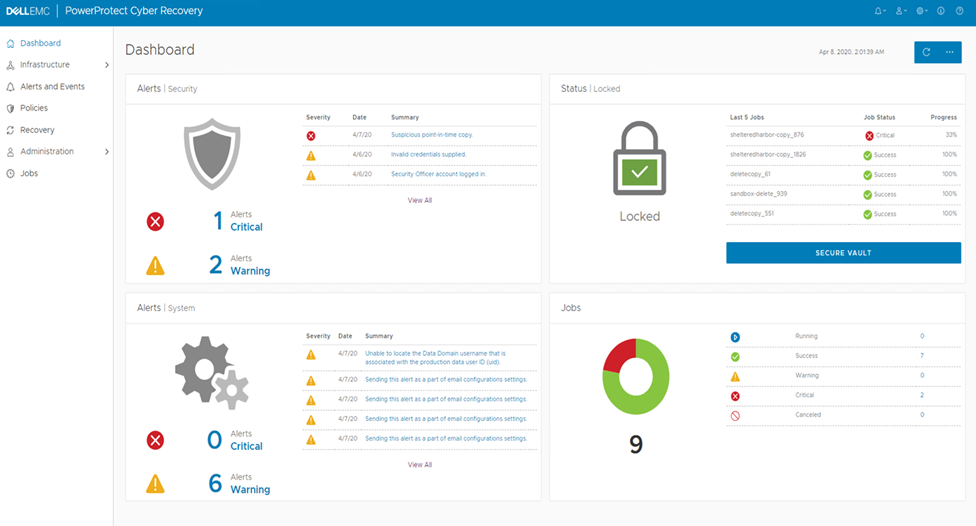Open the three-dots more options menu
976x526 pixels.
949,52
